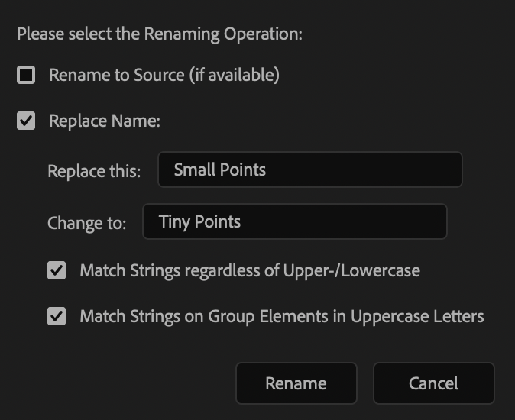Click the 'Change to:' label

coord(86,223)
